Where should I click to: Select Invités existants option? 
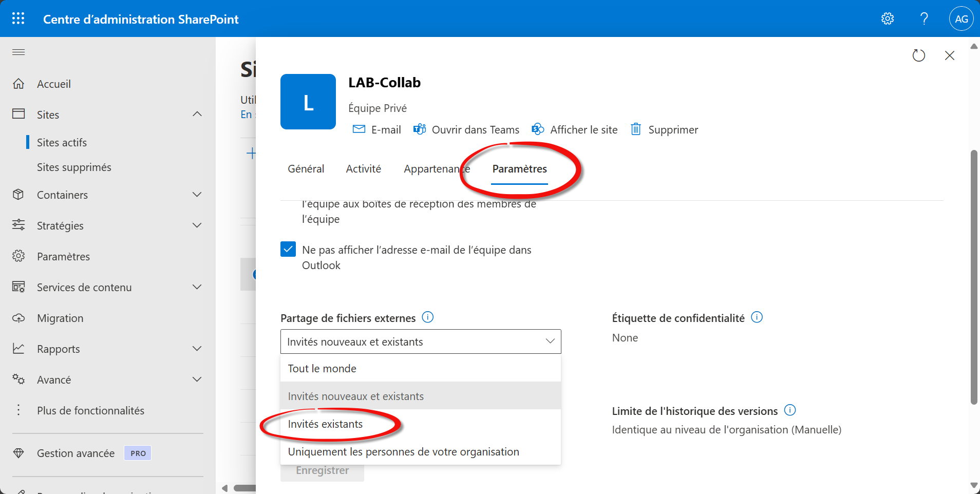click(325, 424)
